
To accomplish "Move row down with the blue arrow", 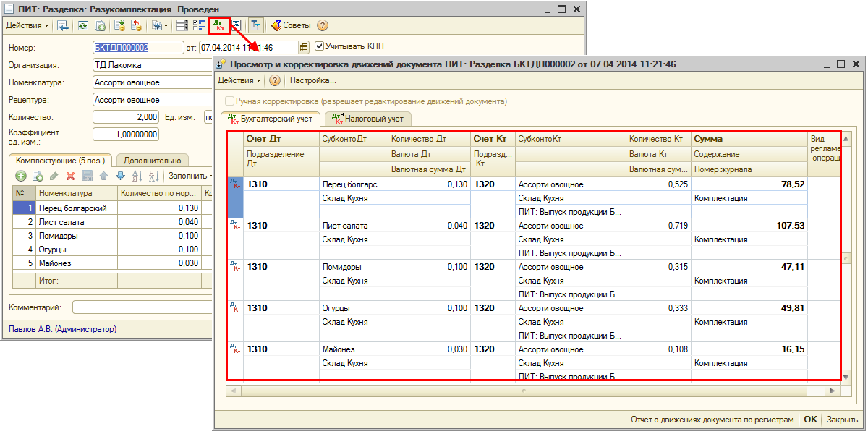I will pyautogui.click(x=120, y=176).
